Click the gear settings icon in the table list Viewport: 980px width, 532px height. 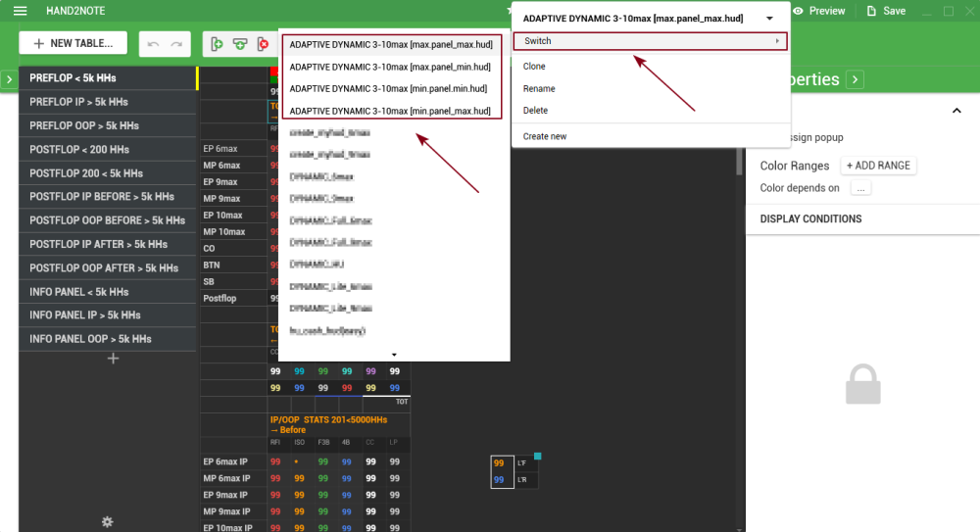point(108,521)
